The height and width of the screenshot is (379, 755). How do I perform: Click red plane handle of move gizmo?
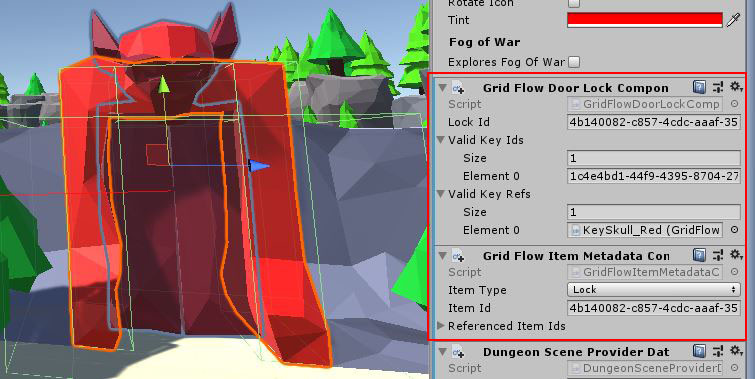coord(157,154)
